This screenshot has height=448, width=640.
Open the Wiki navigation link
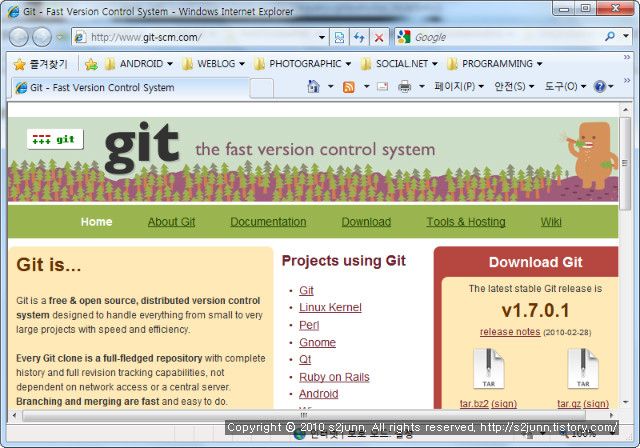point(551,222)
